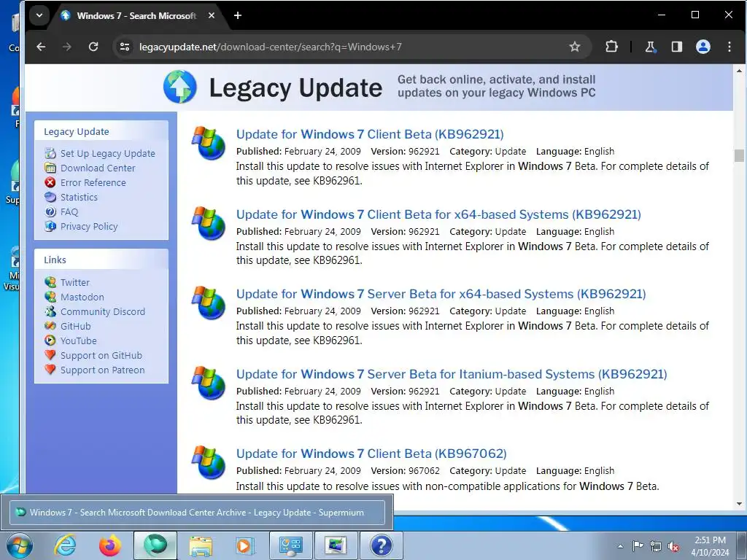This screenshot has height=560, width=747.
Task: Visit the Mastodon link
Action: click(x=82, y=297)
